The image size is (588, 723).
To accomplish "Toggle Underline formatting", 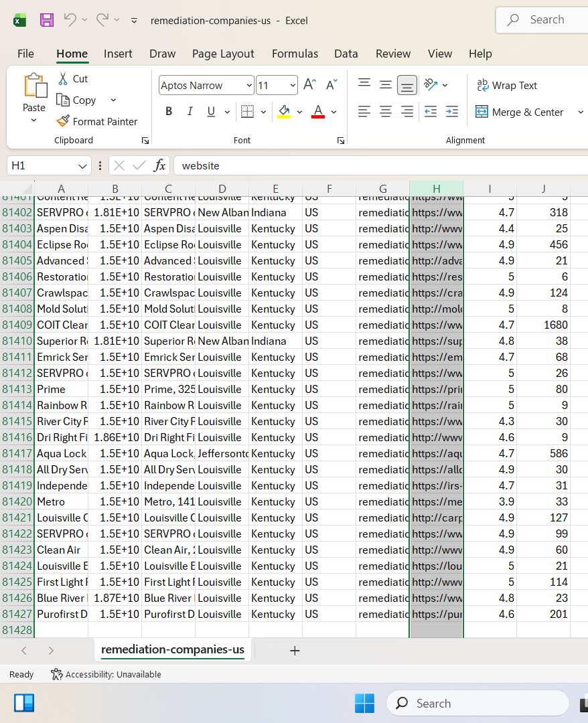I will pos(211,111).
